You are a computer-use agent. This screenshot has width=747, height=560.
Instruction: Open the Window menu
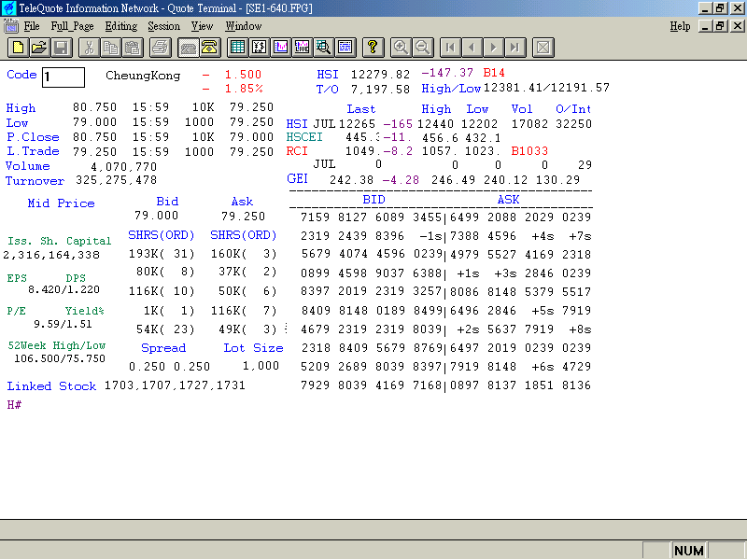(x=244, y=26)
